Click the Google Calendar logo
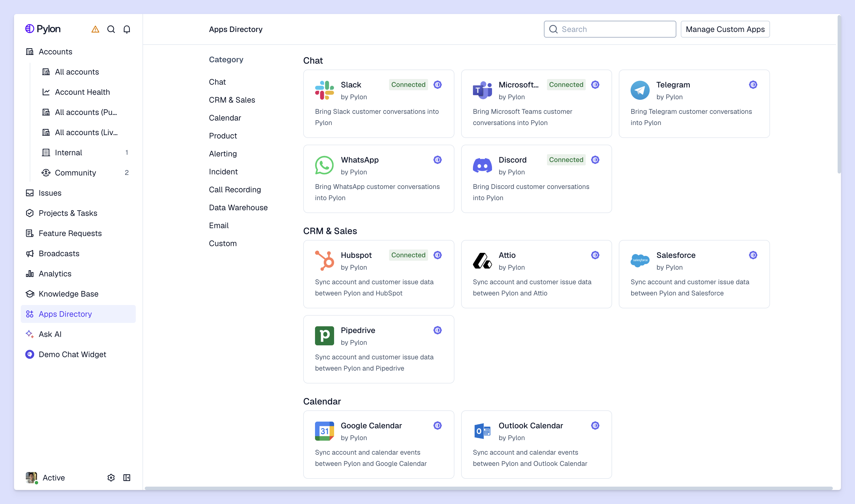The width and height of the screenshot is (855, 504). [x=324, y=431]
